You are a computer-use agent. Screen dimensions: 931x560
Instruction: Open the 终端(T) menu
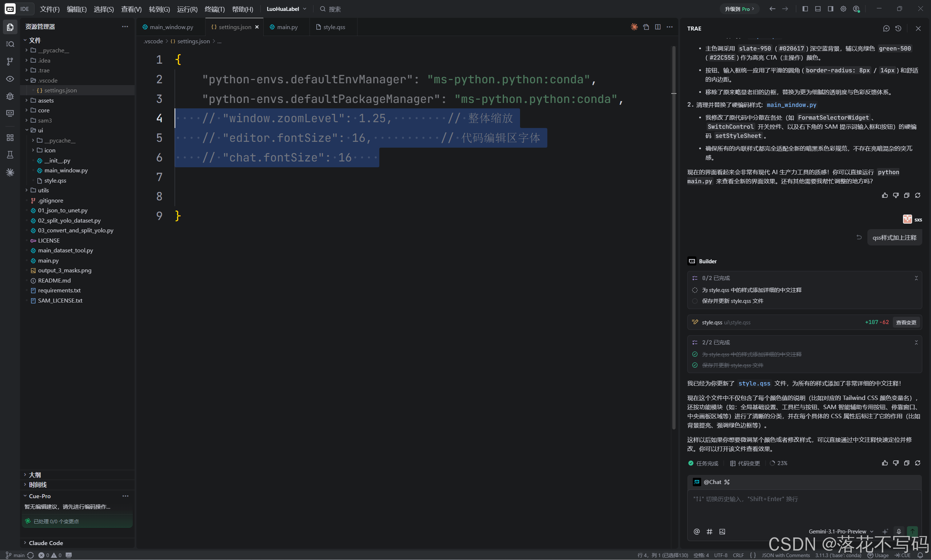[214, 9]
